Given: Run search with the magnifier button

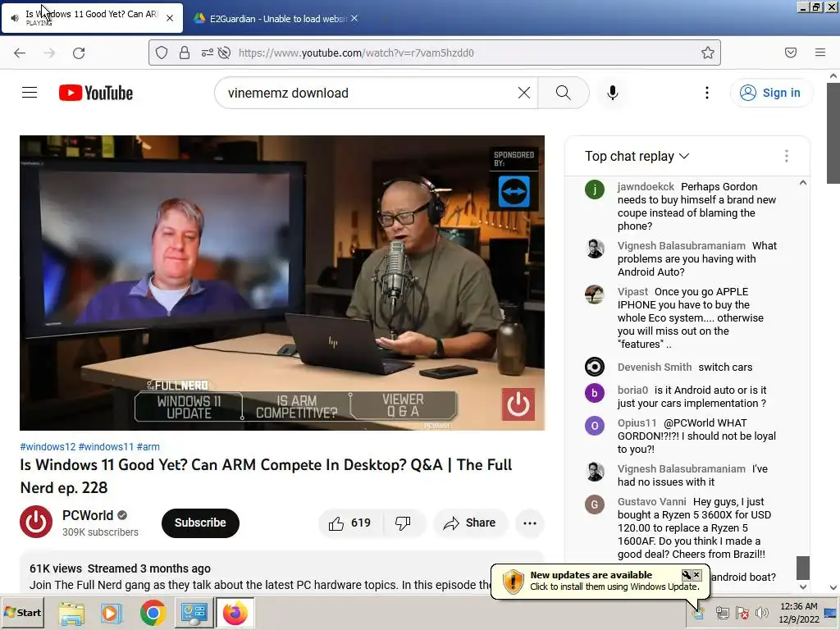Looking at the screenshot, I should pos(563,93).
